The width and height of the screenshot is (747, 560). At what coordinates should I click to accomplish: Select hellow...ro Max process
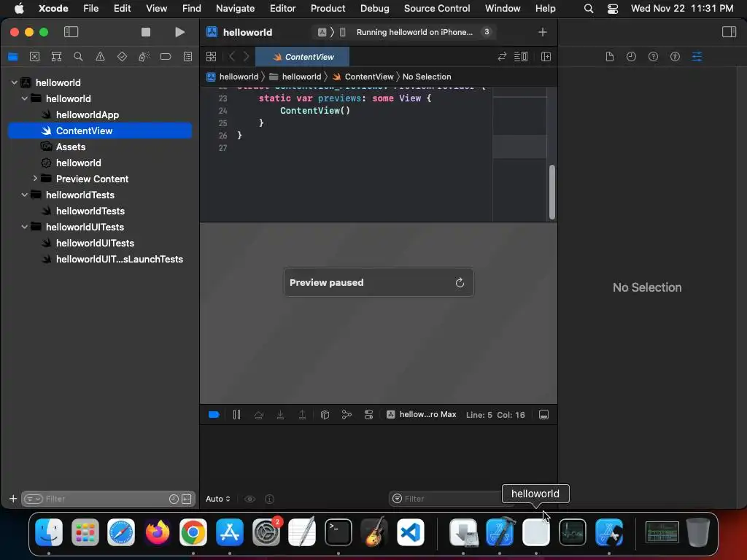pyautogui.click(x=421, y=414)
